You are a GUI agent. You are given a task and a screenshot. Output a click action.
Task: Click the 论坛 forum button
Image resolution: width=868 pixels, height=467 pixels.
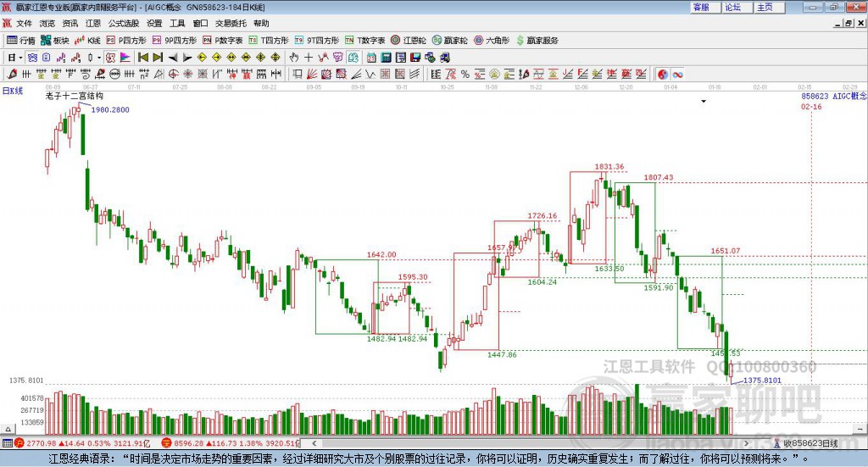737,7
